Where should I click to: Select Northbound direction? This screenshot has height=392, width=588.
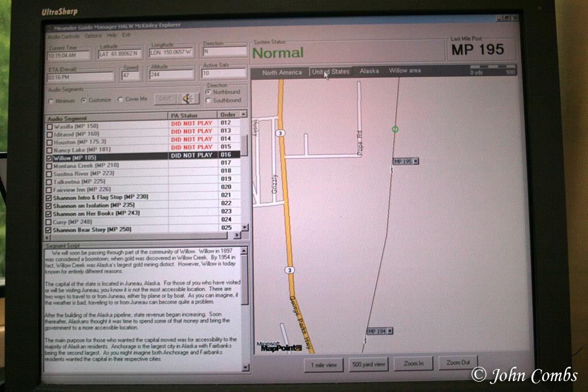tap(208, 92)
